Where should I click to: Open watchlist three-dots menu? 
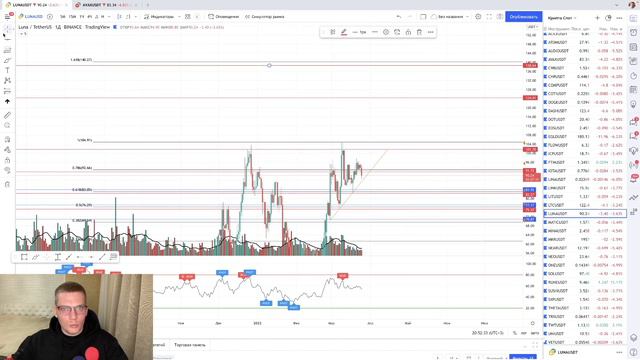[619, 18]
